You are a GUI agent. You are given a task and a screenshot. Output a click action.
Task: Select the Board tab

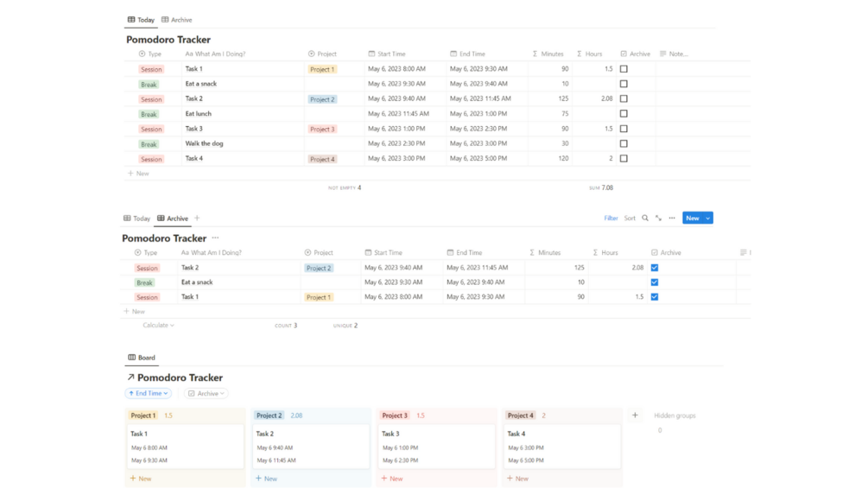142,358
